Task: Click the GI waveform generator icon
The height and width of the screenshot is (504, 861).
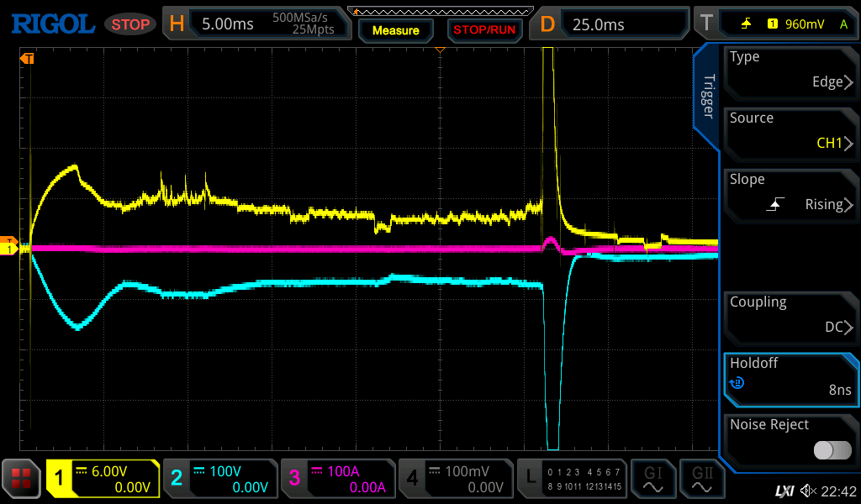Action: point(652,479)
